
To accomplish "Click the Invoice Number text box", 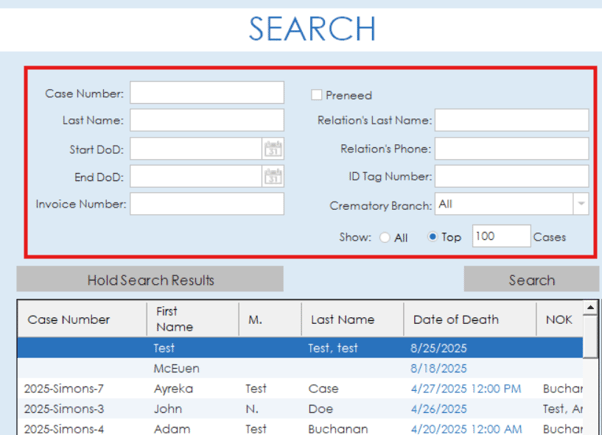I will (206, 204).
